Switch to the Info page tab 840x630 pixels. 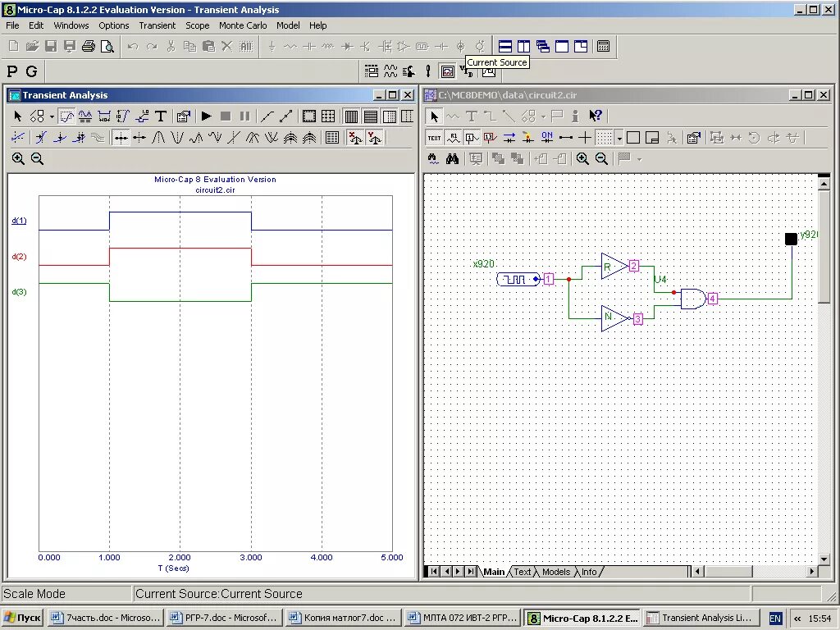coord(589,572)
